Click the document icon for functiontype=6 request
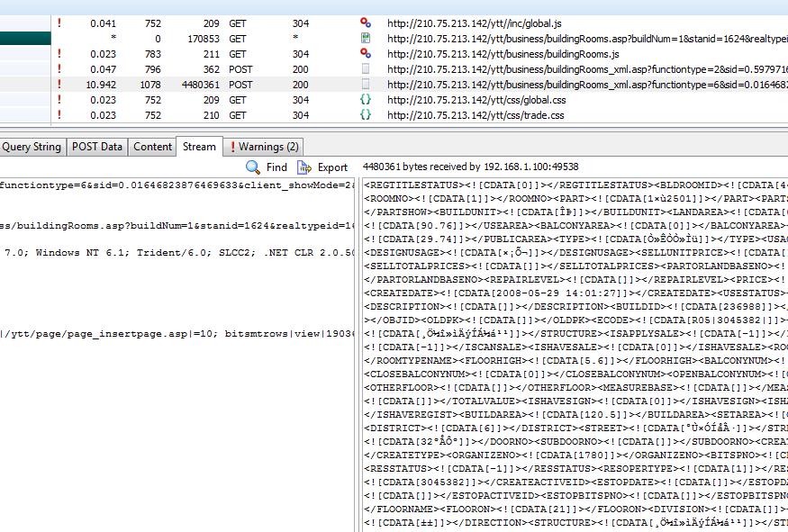The width and height of the screenshot is (788, 532). point(365,85)
